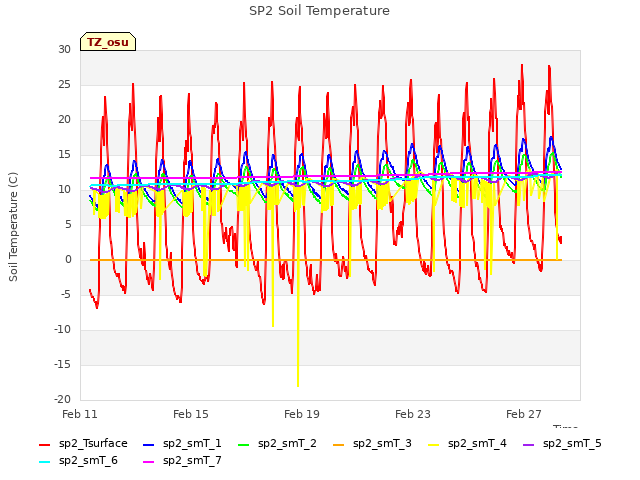Click the yellow sp2_smT_4 legend swatch

[434, 444]
